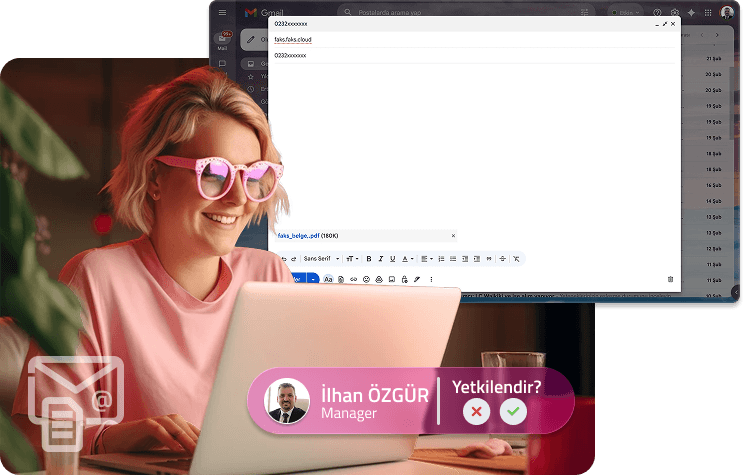Viewport: 744px width, 475px height.
Task: Toggle confidential mode lock icon
Action: pos(404,279)
